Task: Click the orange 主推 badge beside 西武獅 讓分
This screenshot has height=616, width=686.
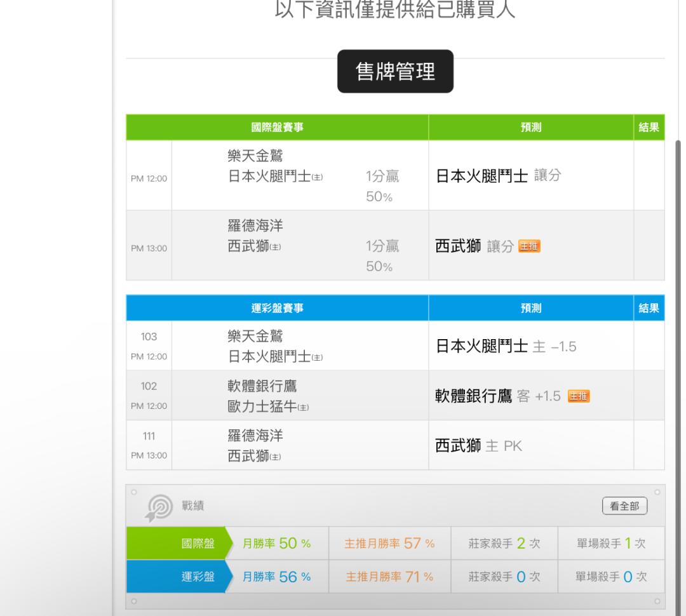Action: coord(529,246)
